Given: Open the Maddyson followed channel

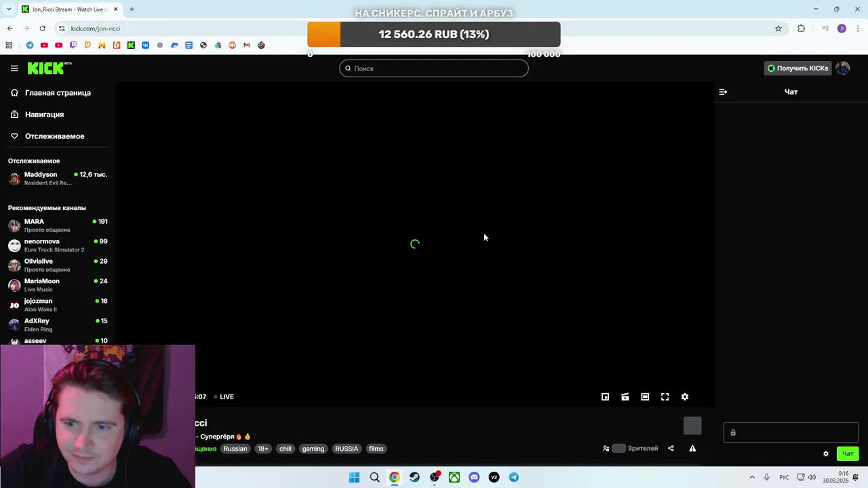Looking at the screenshot, I should 58,178.
